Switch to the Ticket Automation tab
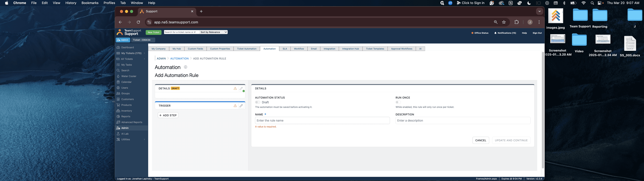The image size is (644, 181). coord(247,49)
